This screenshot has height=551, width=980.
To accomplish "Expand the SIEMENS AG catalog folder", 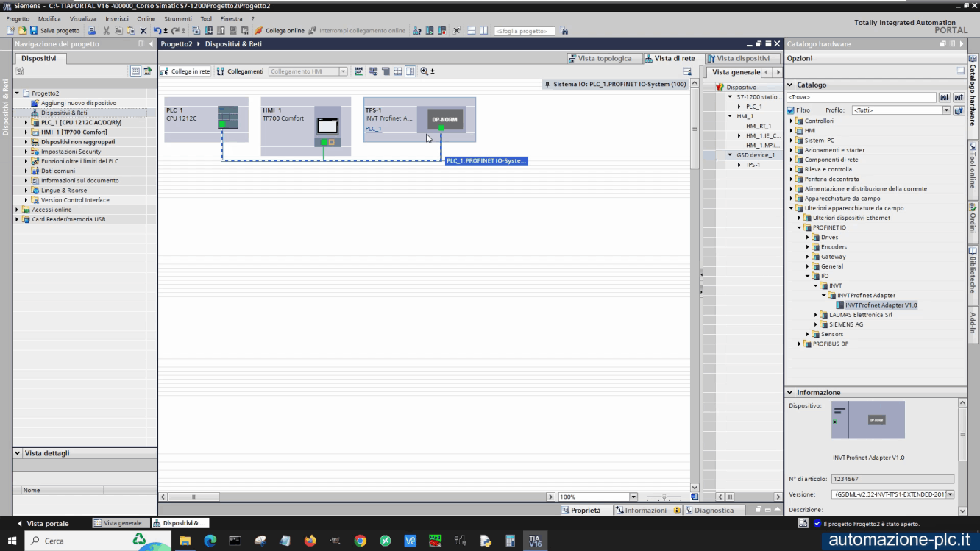I will point(816,324).
